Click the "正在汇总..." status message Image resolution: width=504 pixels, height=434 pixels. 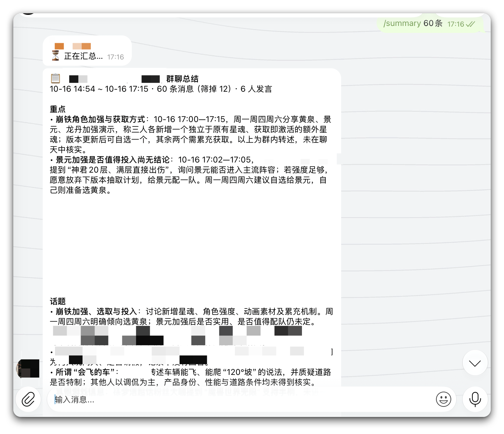point(83,56)
